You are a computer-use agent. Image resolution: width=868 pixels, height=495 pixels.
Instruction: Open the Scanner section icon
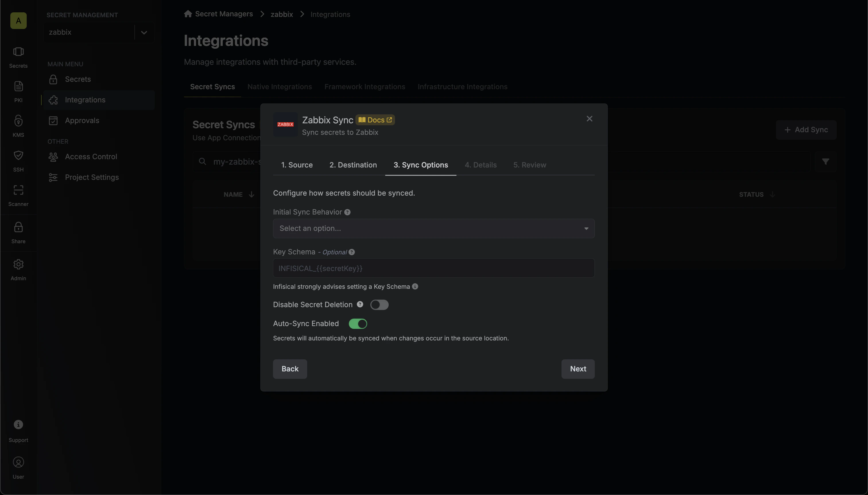pyautogui.click(x=18, y=196)
